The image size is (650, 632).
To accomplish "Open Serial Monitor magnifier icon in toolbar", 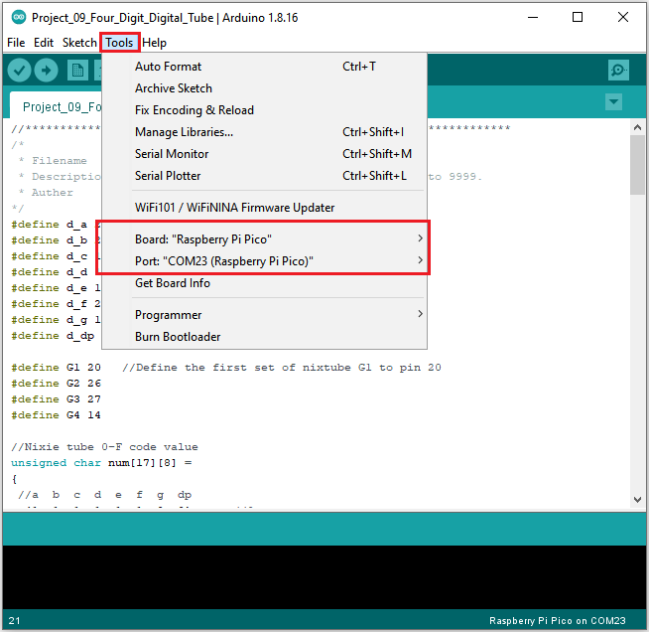I will pos(618,70).
